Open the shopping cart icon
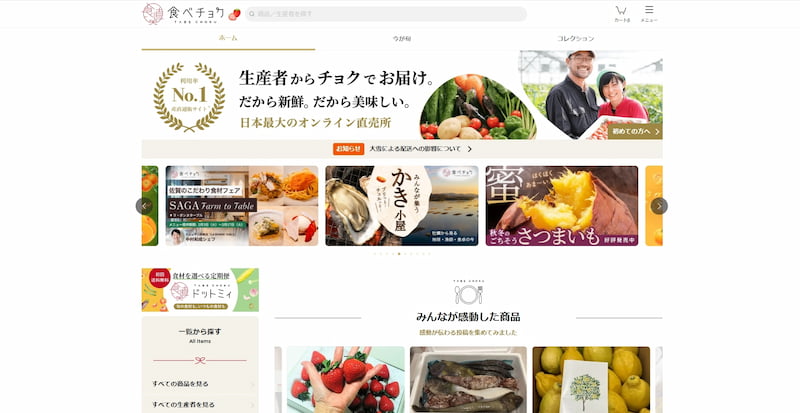Viewport: 800px width, 413px height. 621,13
